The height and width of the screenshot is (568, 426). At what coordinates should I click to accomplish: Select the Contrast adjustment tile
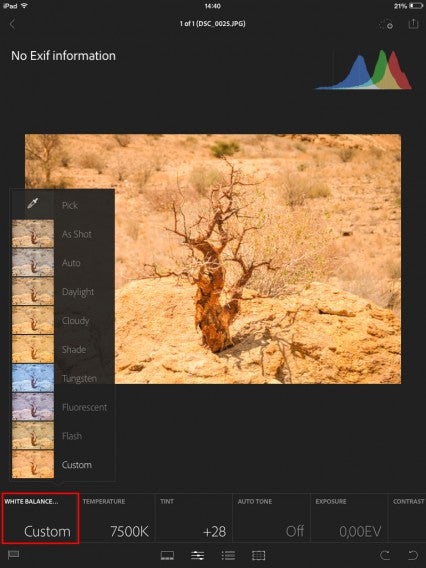point(407,518)
